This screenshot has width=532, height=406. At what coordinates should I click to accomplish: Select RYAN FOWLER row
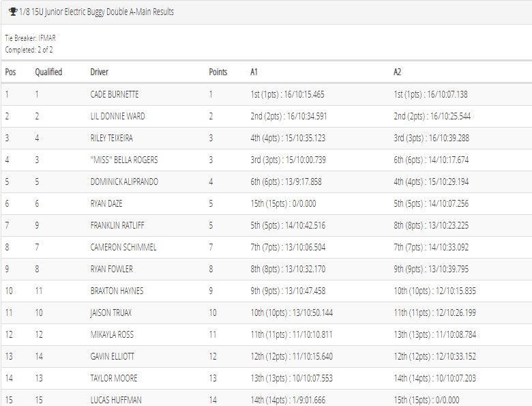(x=266, y=270)
